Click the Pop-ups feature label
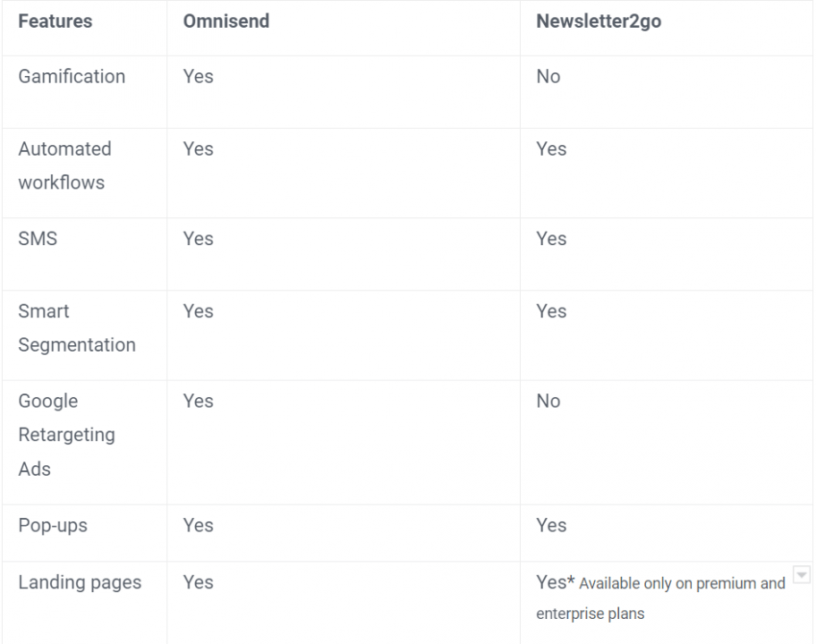 (x=53, y=525)
